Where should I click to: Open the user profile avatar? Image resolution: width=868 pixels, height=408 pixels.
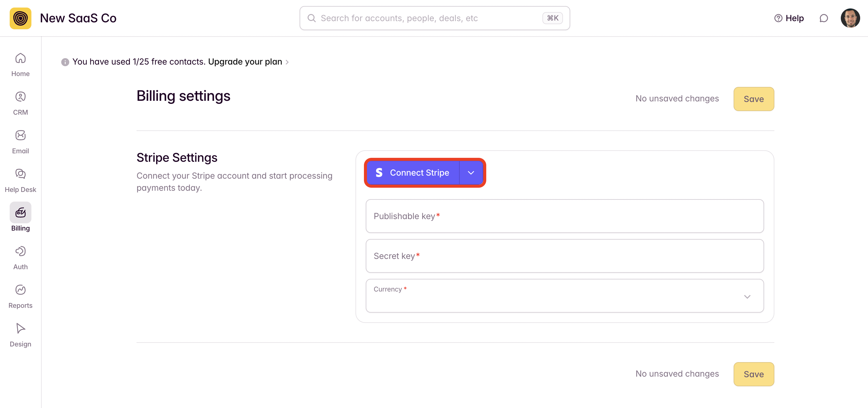(850, 18)
